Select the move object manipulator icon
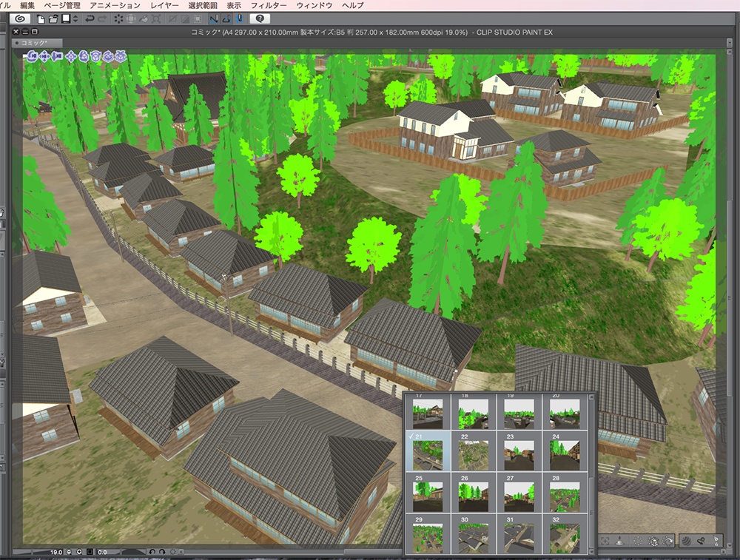The height and width of the screenshot is (560, 740). coord(71,57)
